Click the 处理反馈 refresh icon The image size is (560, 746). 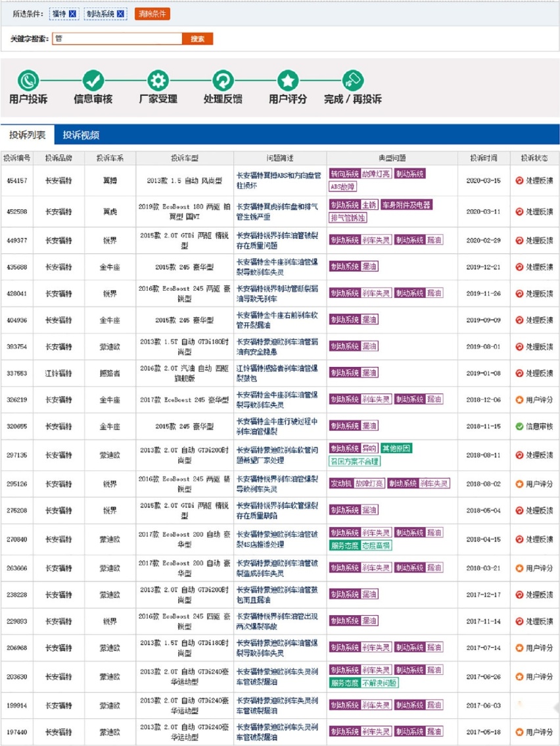click(x=223, y=80)
